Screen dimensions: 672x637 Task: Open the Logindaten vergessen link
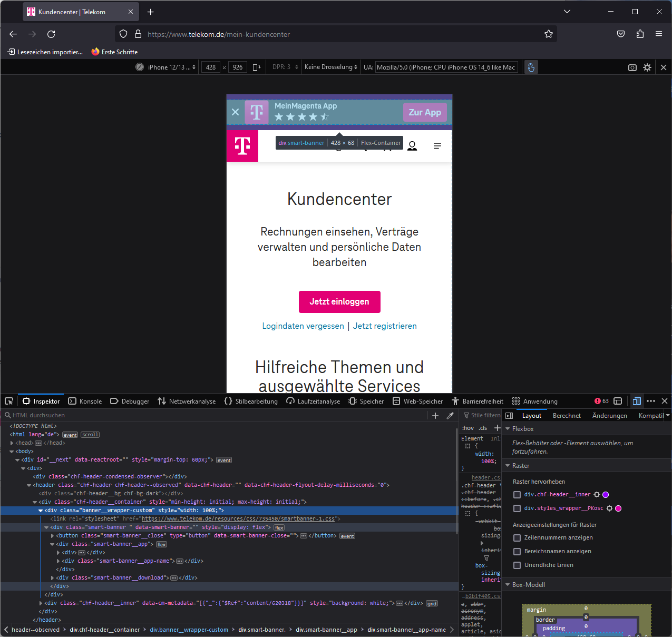(303, 326)
